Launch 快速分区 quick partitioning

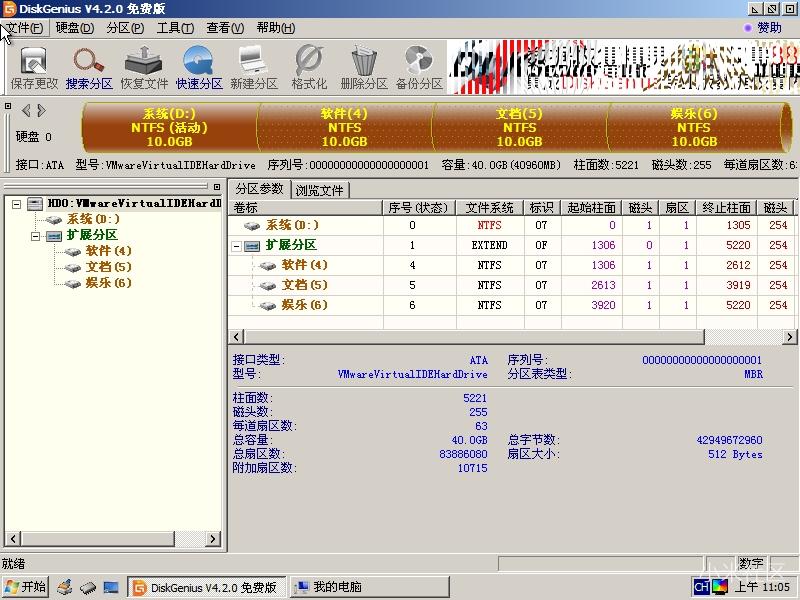click(196, 65)
